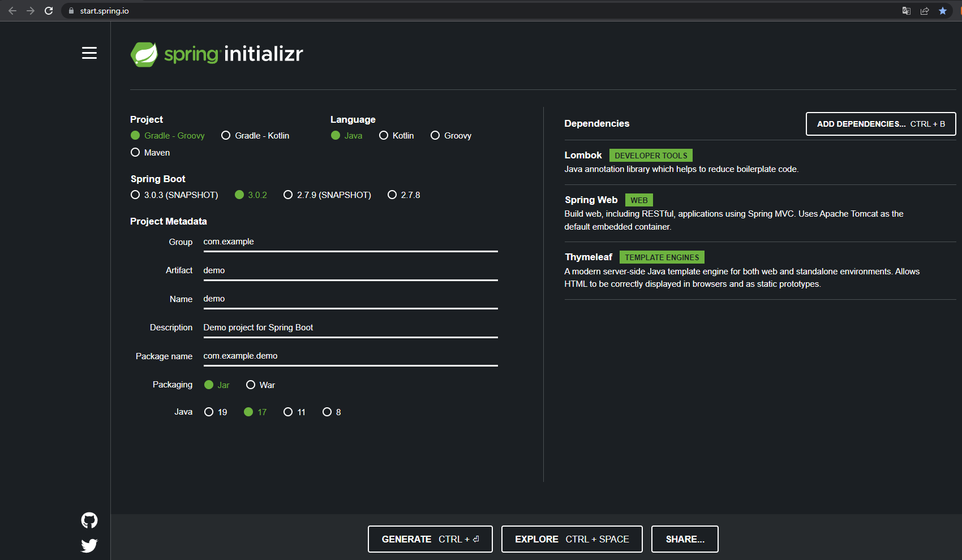Choose Groovy as the language

pos(451,136)
